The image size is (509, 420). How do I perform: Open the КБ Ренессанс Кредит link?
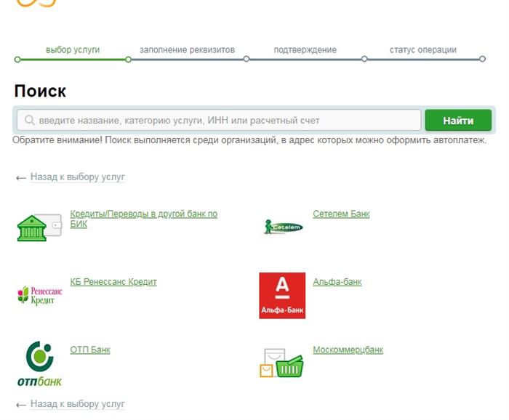(x=113, y=282)
